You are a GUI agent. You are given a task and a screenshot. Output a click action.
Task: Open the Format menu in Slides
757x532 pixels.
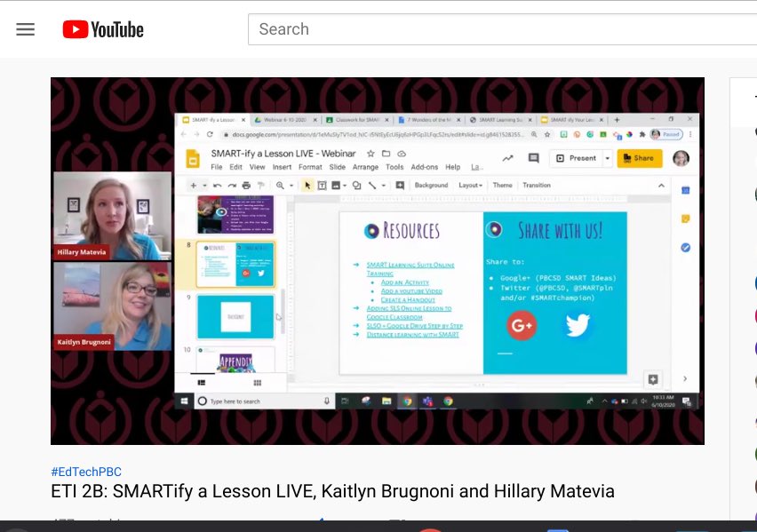[310, 167]
